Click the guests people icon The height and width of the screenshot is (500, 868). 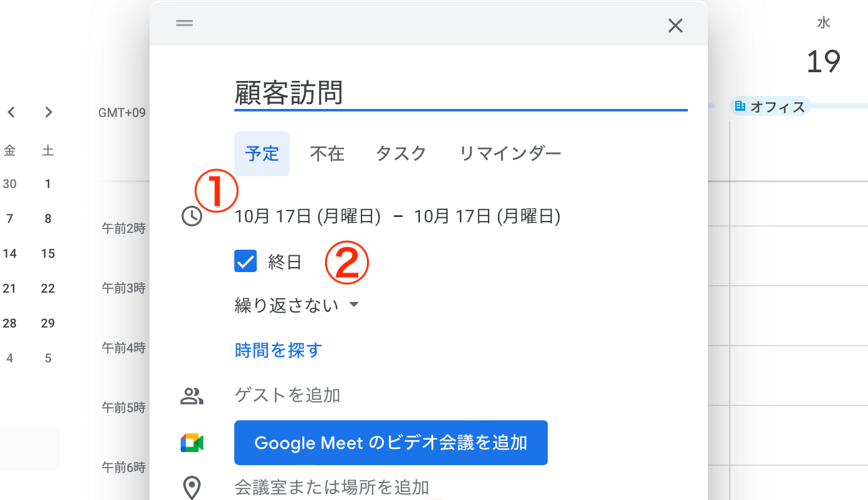pos(193,395)
